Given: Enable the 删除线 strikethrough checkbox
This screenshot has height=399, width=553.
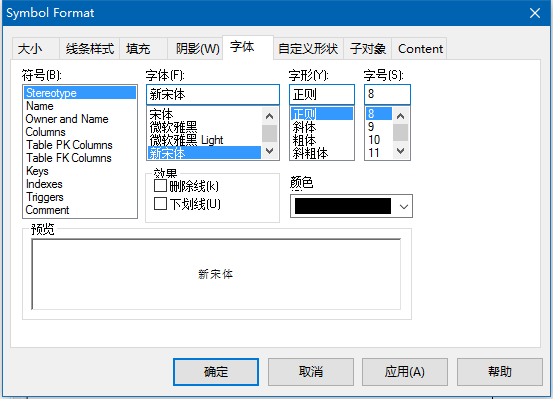Looking at the screenshot, I should pos(160,185).
